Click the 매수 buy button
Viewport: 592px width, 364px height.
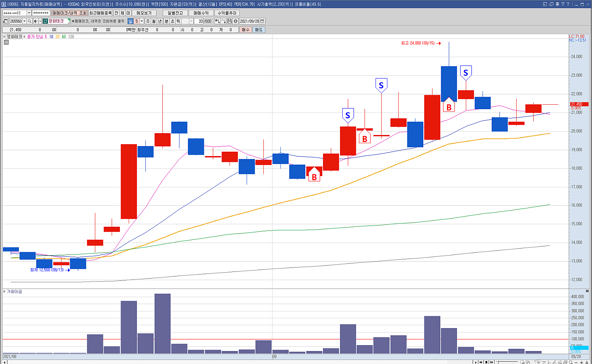click(246, 30)
